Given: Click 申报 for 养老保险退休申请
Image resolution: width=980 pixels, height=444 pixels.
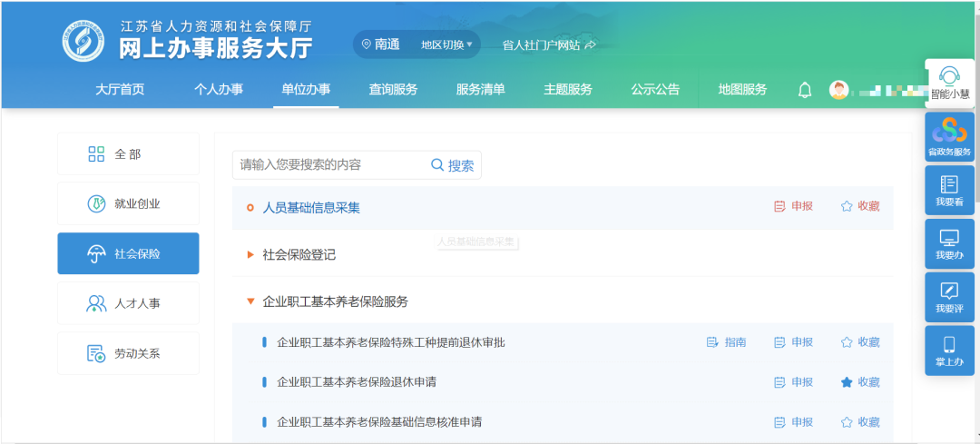Looking at the screenshot, I should click(x=793, y=382).
